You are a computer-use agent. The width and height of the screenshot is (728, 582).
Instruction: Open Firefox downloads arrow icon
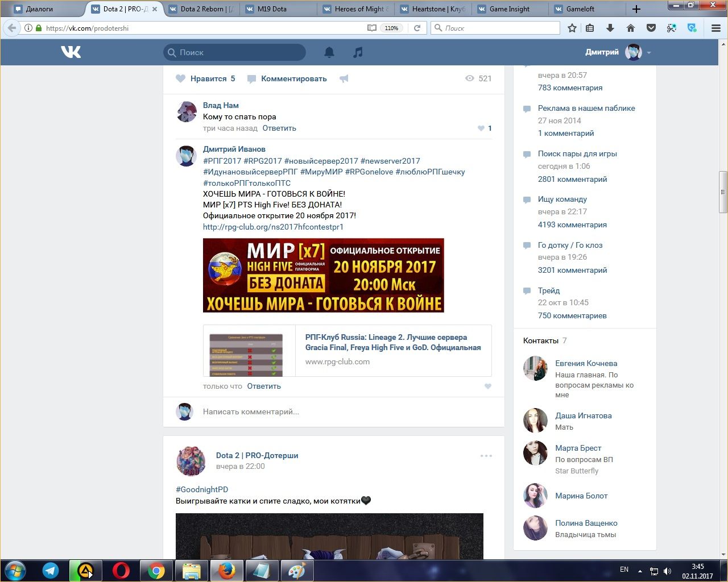click(610, 28)
